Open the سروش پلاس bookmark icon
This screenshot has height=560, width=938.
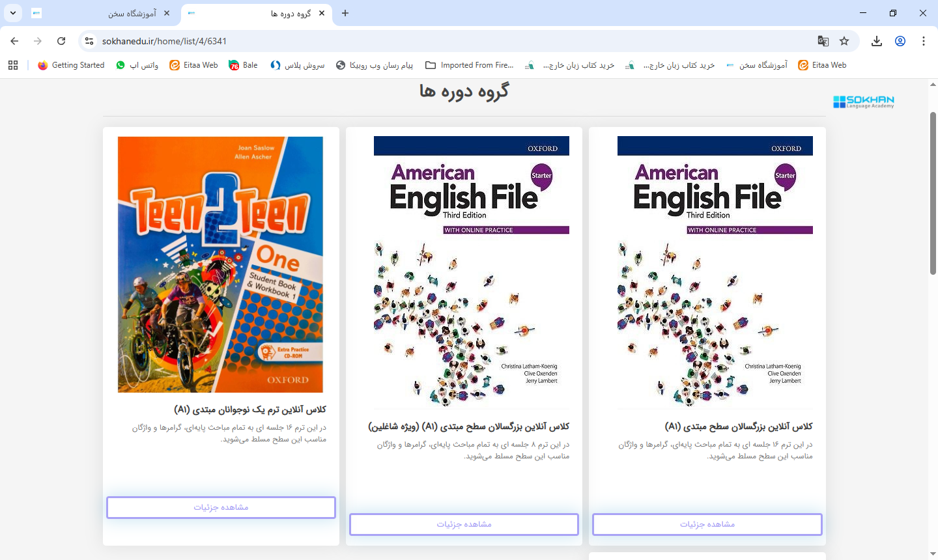point(275,64)
